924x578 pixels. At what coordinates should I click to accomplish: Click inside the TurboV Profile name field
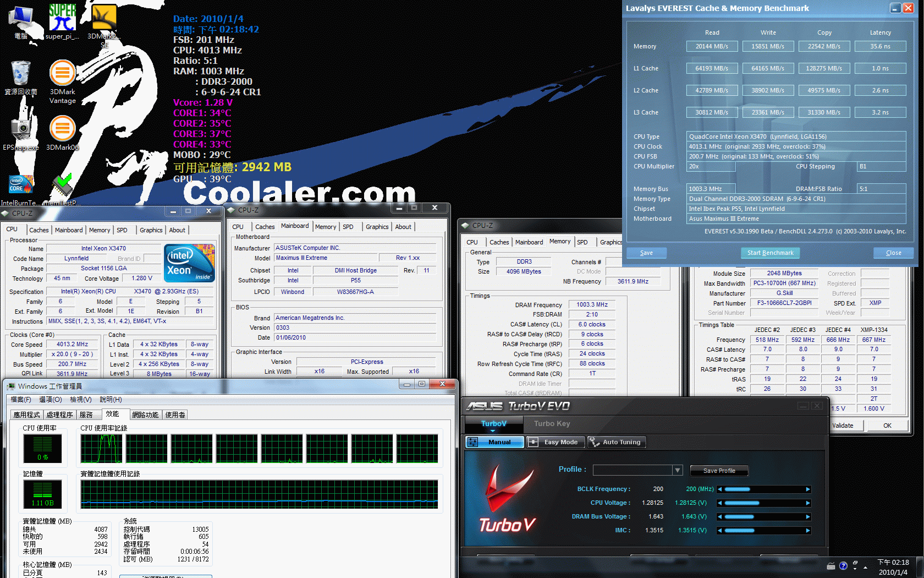pyautogui.click(x=632, y=471)
